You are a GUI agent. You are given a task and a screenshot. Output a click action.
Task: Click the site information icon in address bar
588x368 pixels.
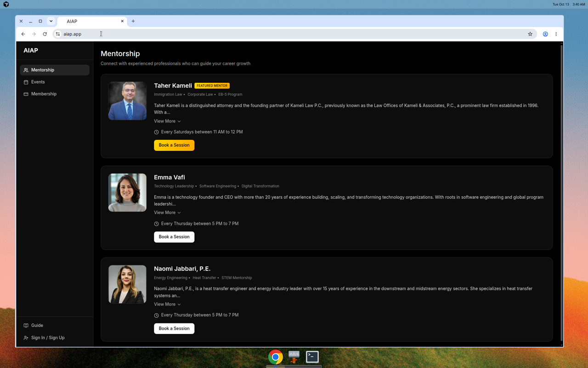(x=58, y=34)
